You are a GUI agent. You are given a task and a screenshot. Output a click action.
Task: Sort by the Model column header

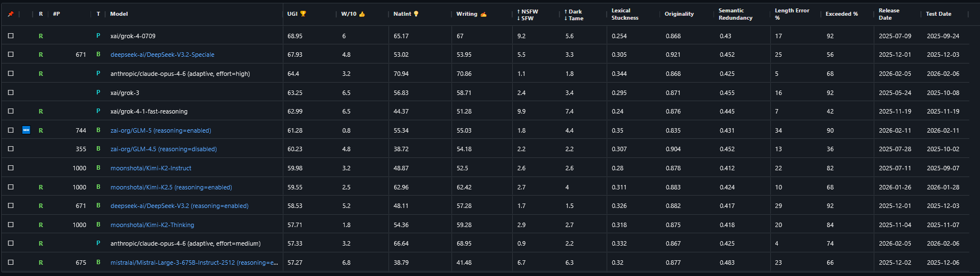(119, 14)
